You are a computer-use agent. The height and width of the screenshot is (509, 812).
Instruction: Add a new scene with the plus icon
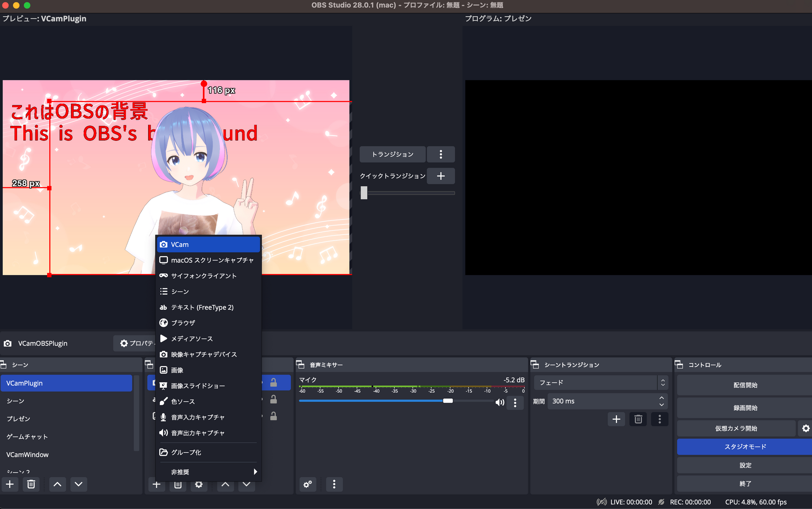(x=10, y=484)
